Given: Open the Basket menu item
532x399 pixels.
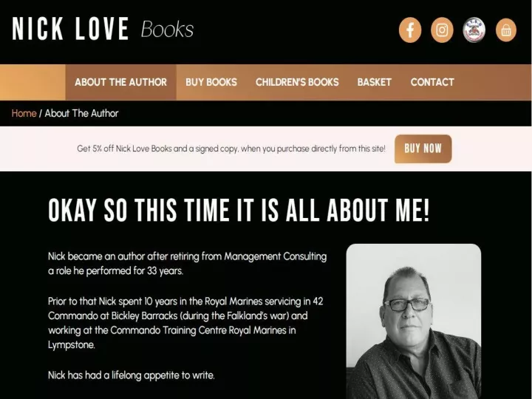Looking at the screenshot, I should (x=374, y=82).
